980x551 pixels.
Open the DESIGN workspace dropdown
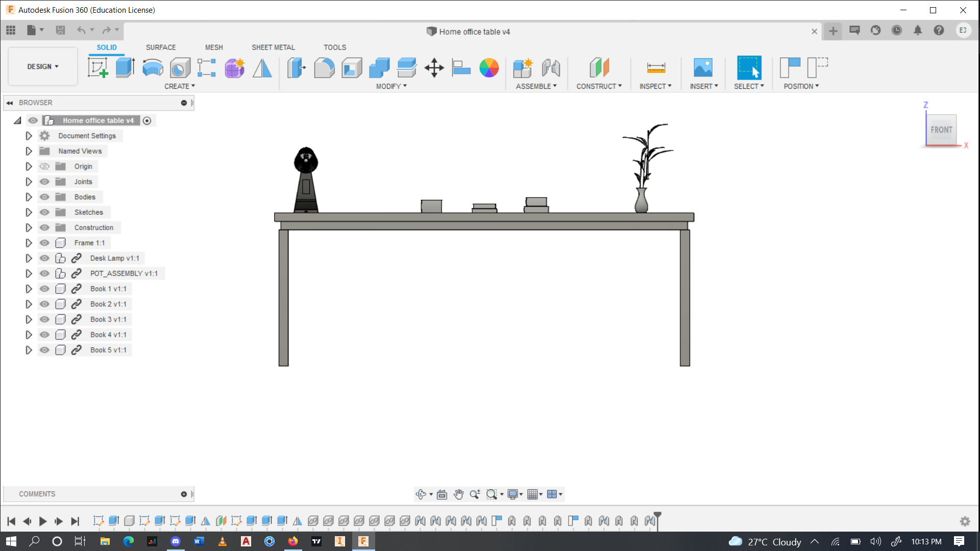pyautogui.click(x=43, y=67)
